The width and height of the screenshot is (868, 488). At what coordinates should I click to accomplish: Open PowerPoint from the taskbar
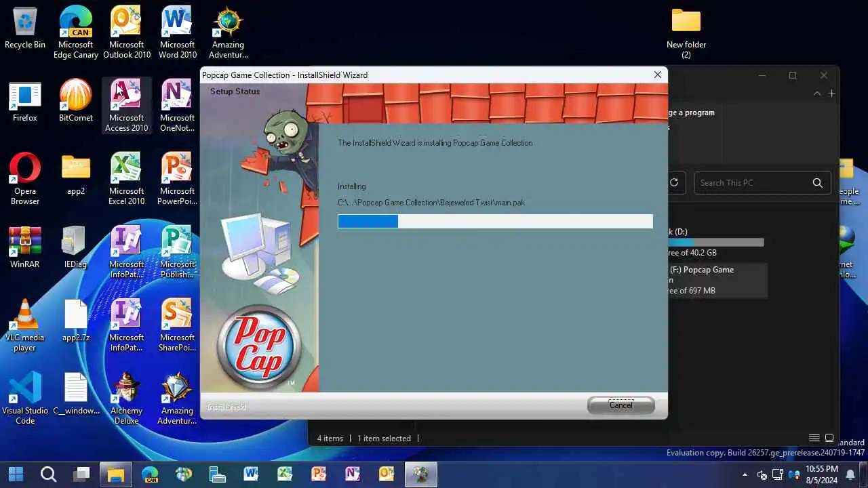click(319, 474)
